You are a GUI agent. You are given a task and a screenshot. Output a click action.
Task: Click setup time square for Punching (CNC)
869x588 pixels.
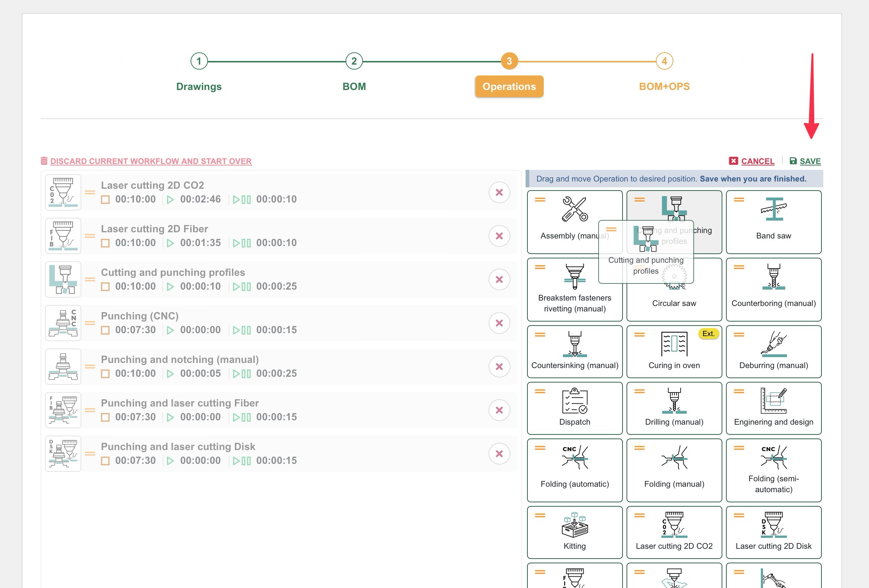tap(105, 330)
